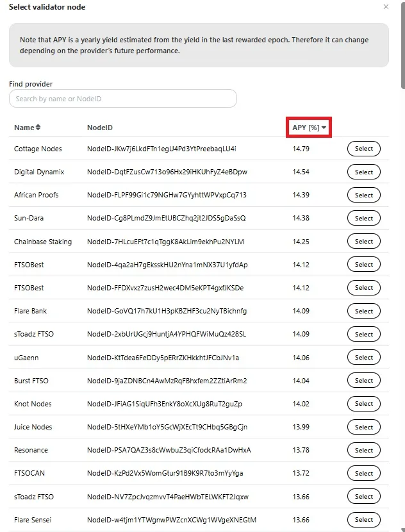Click the Flare Bank name
405x532 pixels.
31,311
